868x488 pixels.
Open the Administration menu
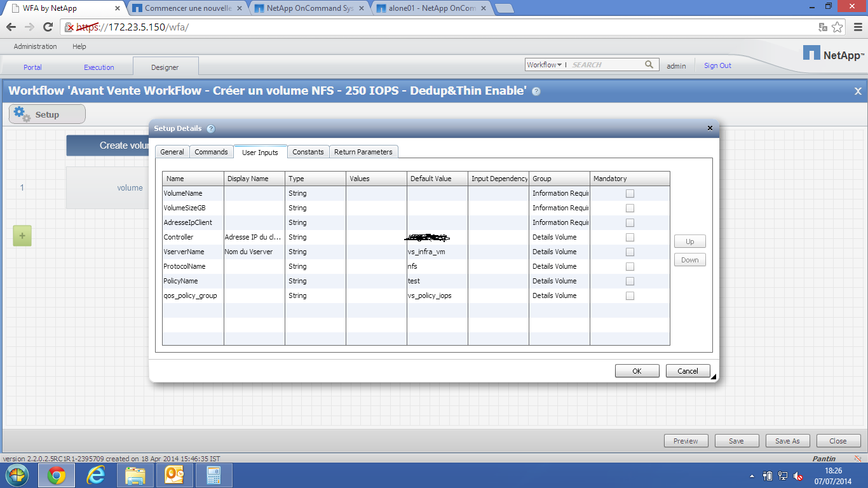click(35, 46)
